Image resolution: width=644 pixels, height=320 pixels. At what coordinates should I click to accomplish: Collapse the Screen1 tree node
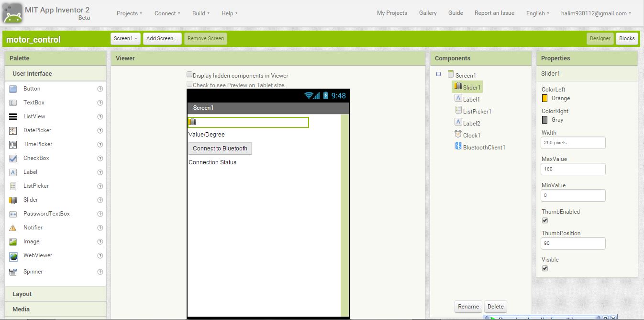438,74
